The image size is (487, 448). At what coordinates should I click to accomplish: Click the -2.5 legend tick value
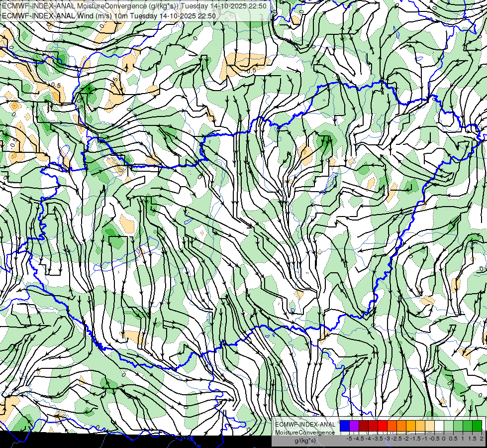pos(396,439)
